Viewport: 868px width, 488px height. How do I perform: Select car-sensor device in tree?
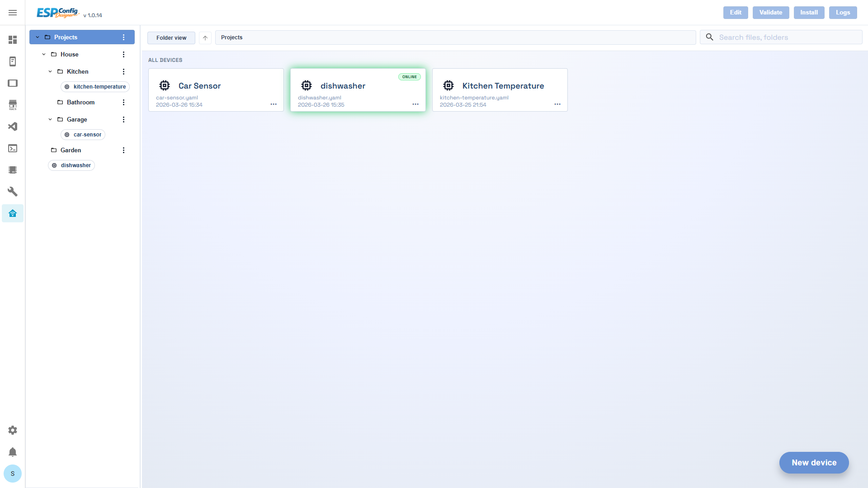[83, 135]
